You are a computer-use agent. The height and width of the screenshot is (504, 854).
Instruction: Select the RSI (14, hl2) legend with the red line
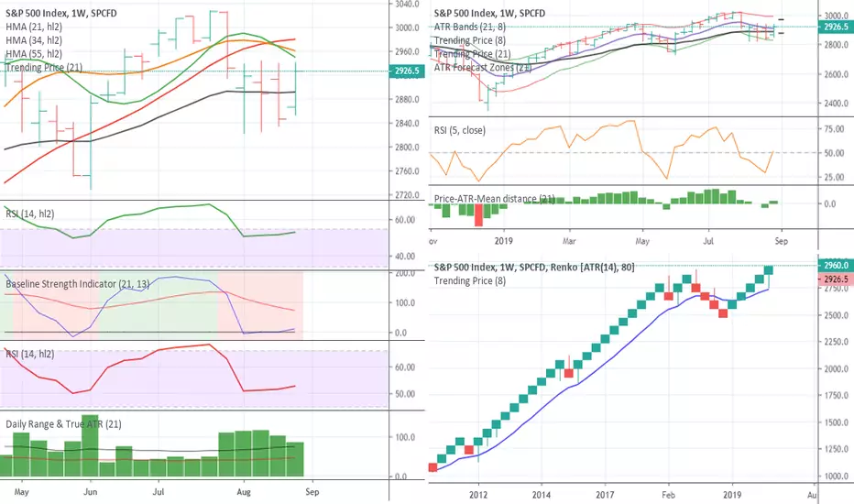[x=30, y=354]
